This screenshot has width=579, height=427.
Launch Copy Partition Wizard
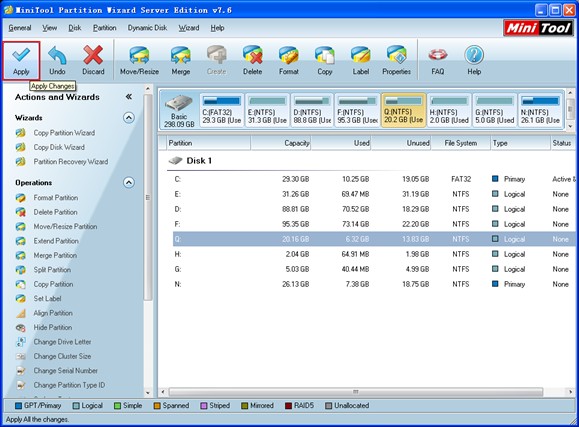tap(64, 133)
